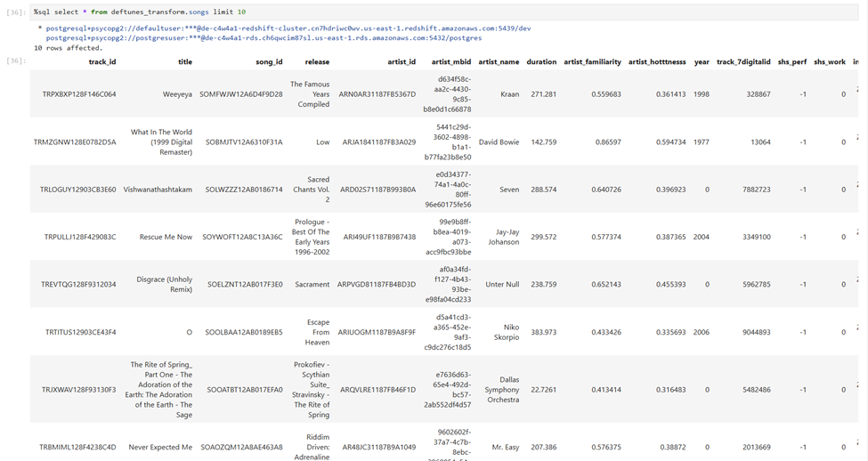Click the title starting 'The Rite of Spring_'
The height and width of the screenshot is (461, 868).
coord(158,390)
